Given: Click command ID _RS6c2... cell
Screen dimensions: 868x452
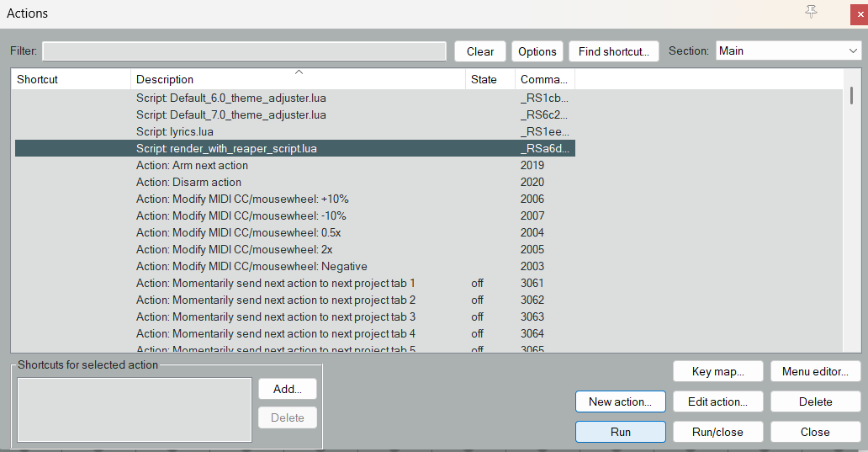Looking at the screenshot, I should (x=544, y=114).
